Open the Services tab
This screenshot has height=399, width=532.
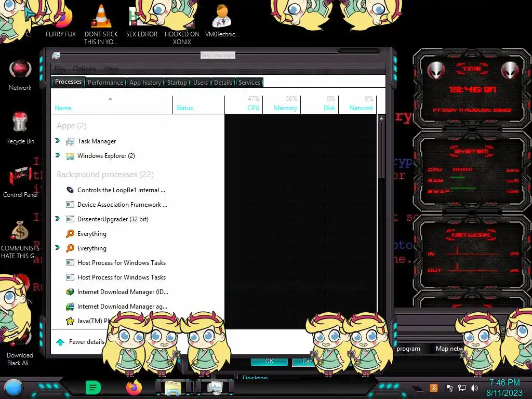[x=249, y=83]
